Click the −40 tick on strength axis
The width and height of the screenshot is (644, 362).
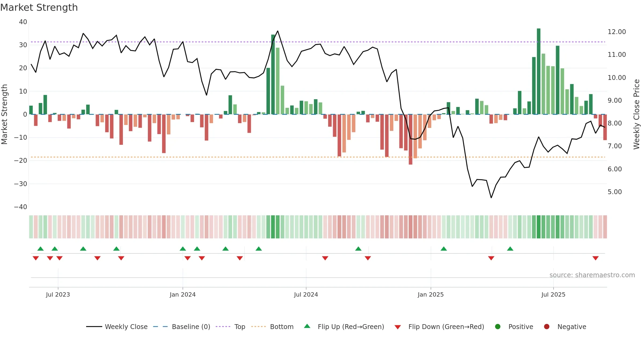click(x=21, y=207)
